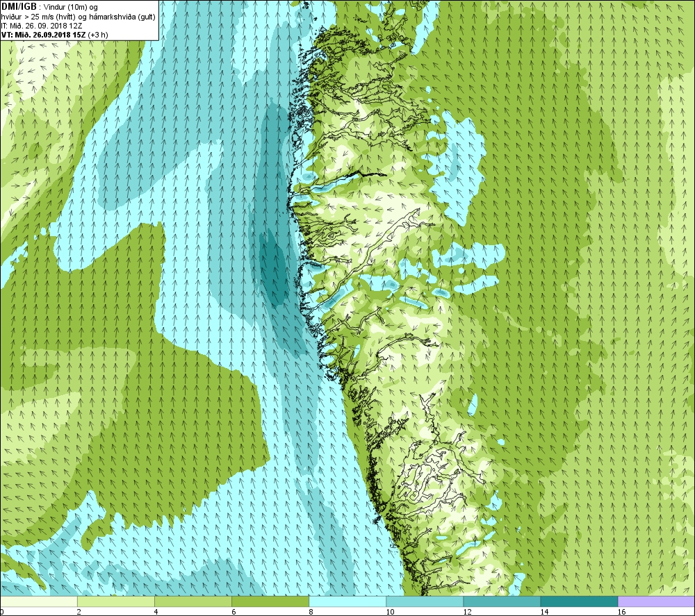Select the medium green 4–6 m/s legend swatch

193,601
